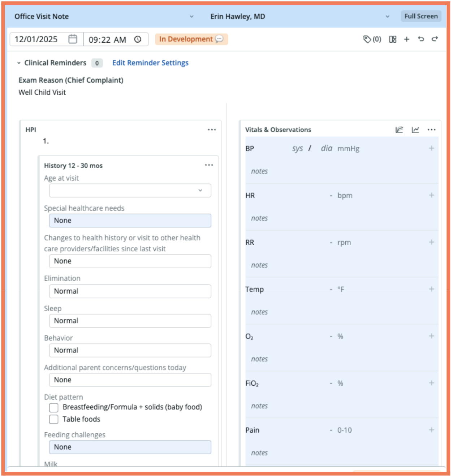This screenshot has width=453, height=476.
Task: Click the Temp notes field
Action: pos(259,312)
